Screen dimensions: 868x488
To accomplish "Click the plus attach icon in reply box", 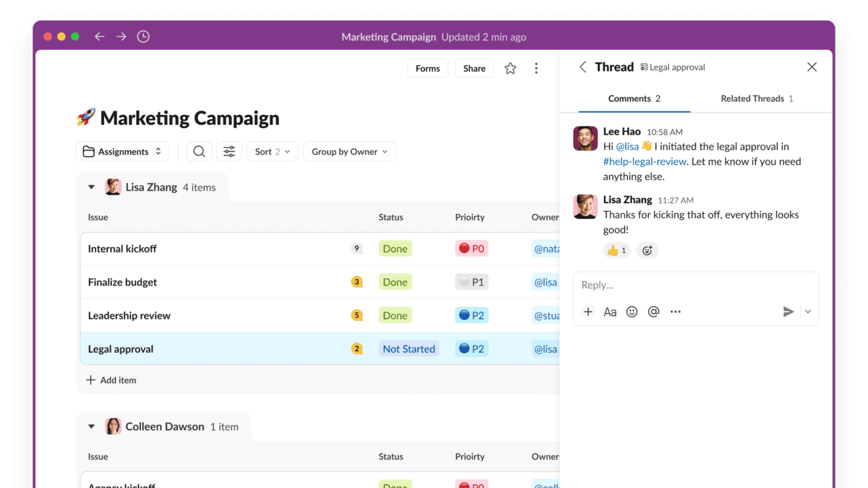I will tap(588, 312).
